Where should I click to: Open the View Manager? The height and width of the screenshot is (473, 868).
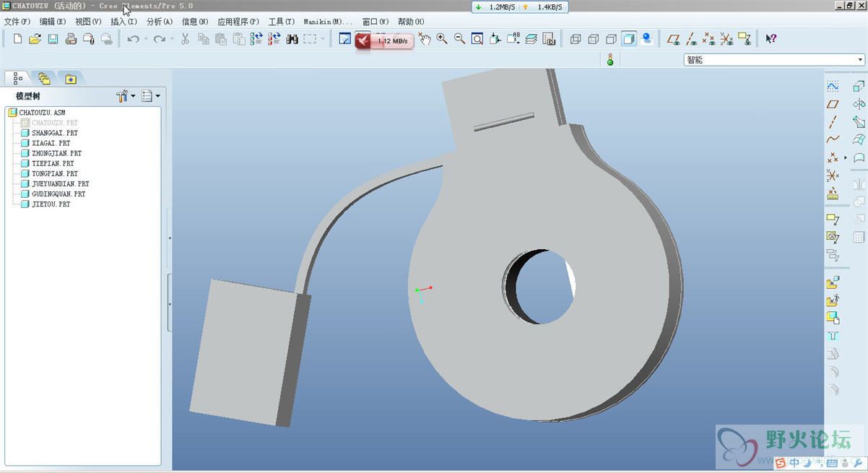click(549, 39)
